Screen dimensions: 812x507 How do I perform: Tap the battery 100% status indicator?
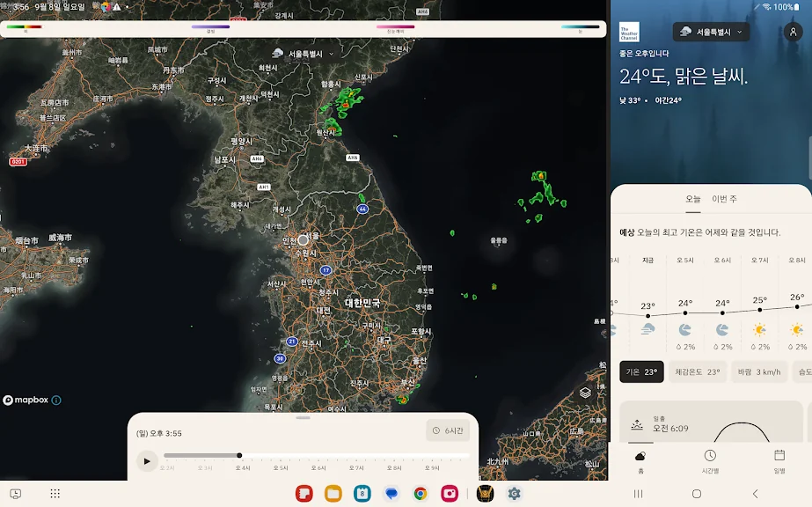tap(786, 7)
